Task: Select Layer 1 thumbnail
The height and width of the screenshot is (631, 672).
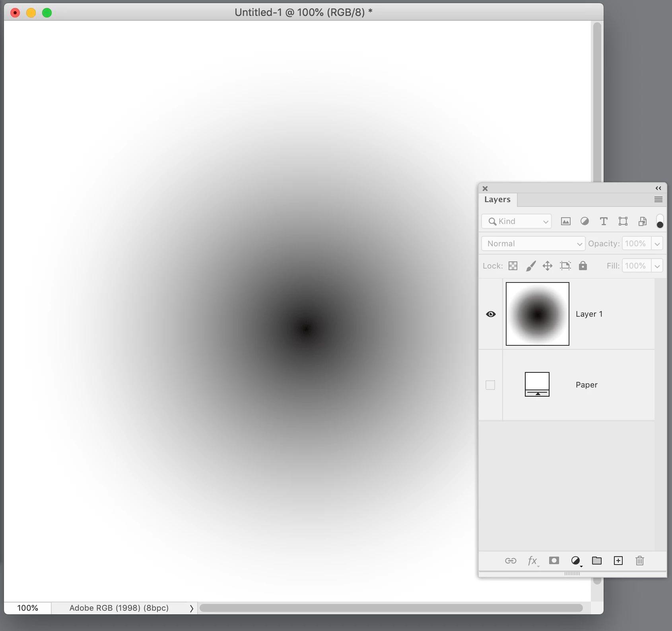Action: (538, 314)
